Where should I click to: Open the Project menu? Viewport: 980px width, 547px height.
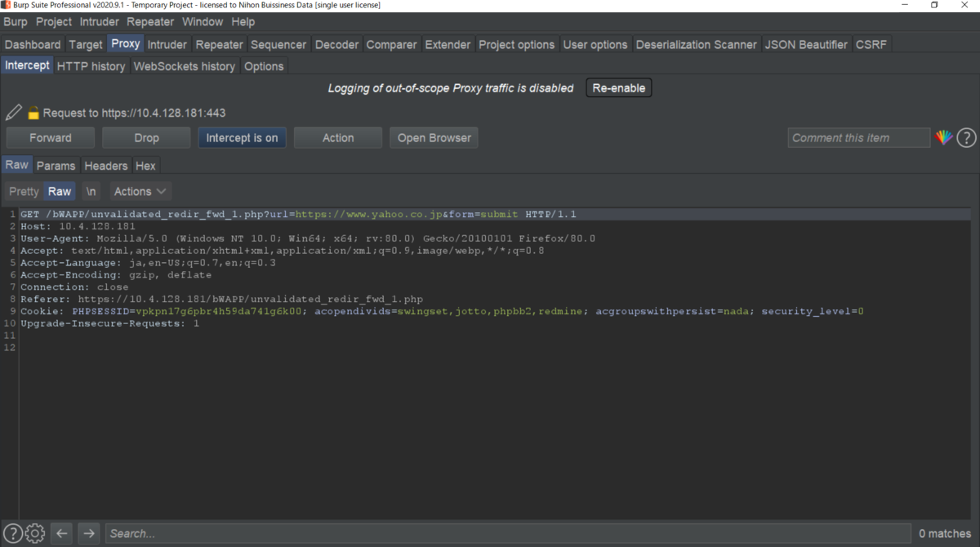click(x=54, y=22)
